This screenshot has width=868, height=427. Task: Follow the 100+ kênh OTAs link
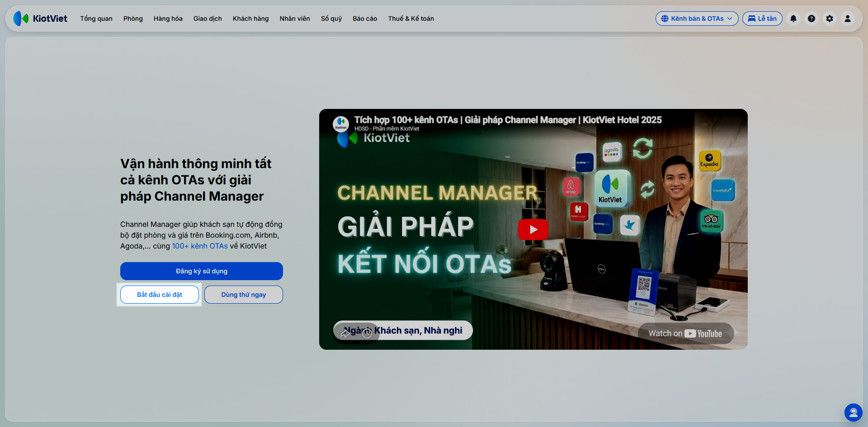point(200,246)
